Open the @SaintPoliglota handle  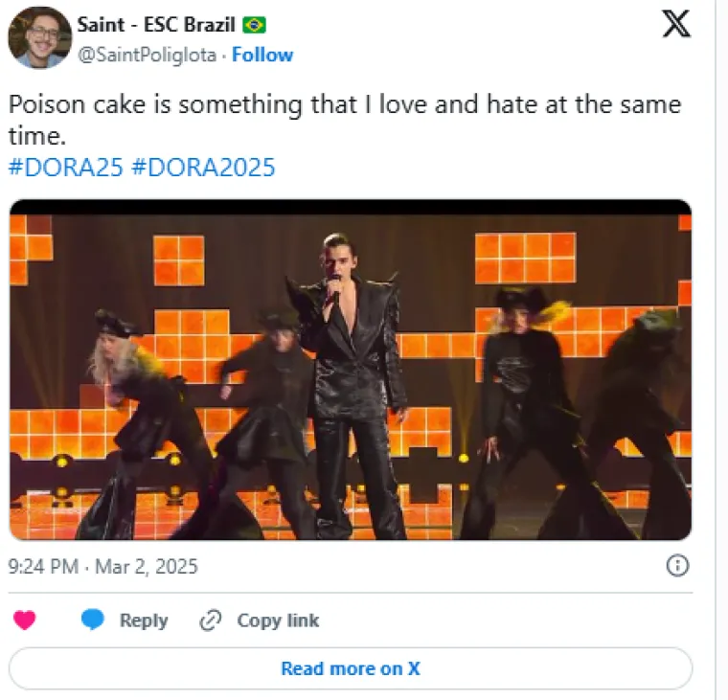tap(146, 55)
